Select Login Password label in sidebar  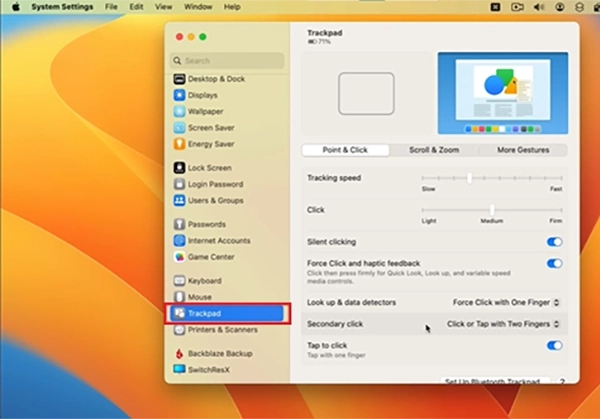coord(215,184)
